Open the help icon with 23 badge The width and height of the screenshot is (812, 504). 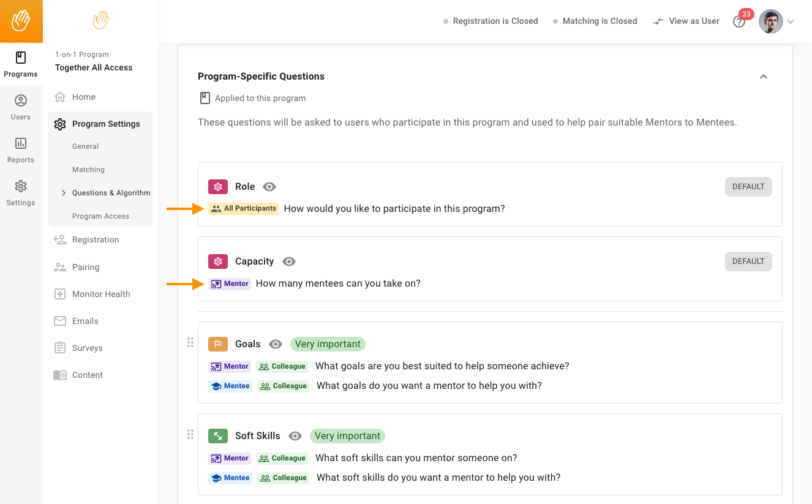[x=739, y=21]
